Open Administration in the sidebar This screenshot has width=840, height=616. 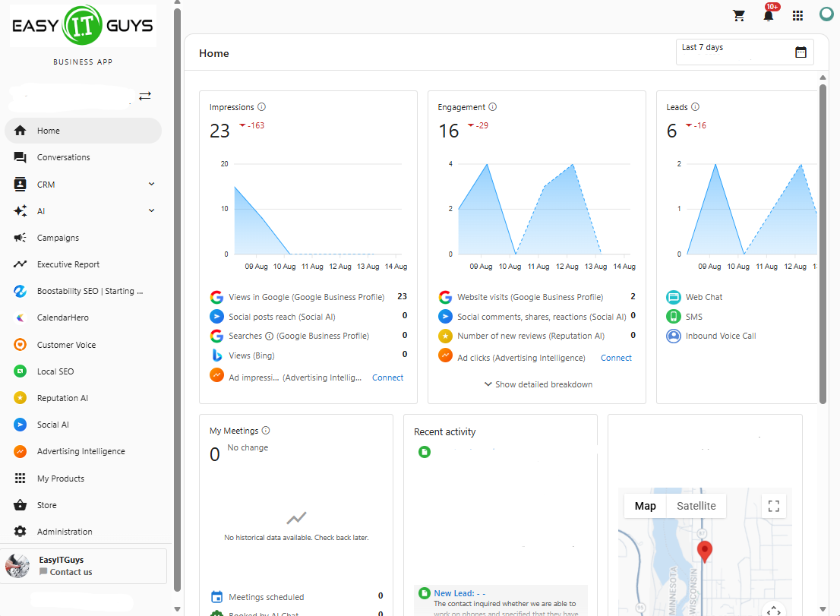tap(83, 532)
